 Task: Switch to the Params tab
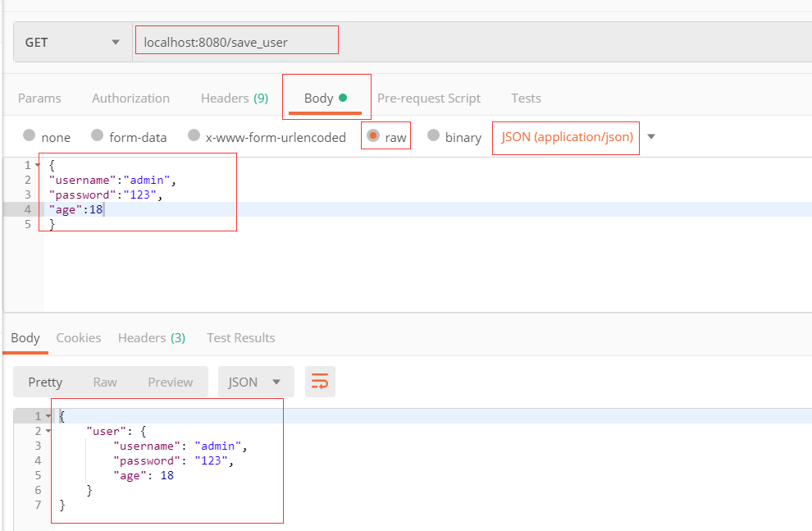coord(39,98)
